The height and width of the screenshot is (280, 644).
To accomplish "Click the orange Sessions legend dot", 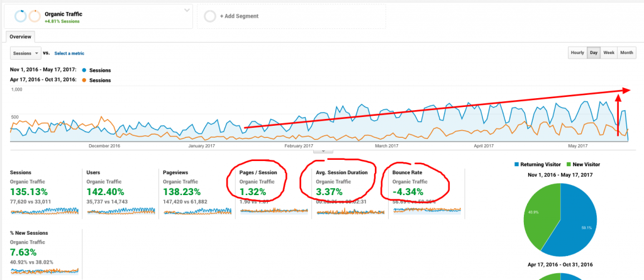I will (x=84, y=80).
